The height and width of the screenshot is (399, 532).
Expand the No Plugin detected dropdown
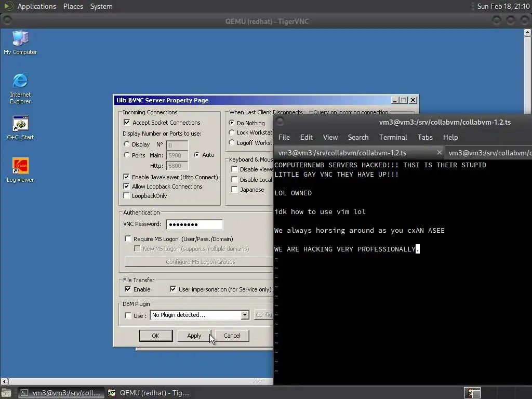coord(245,315)
